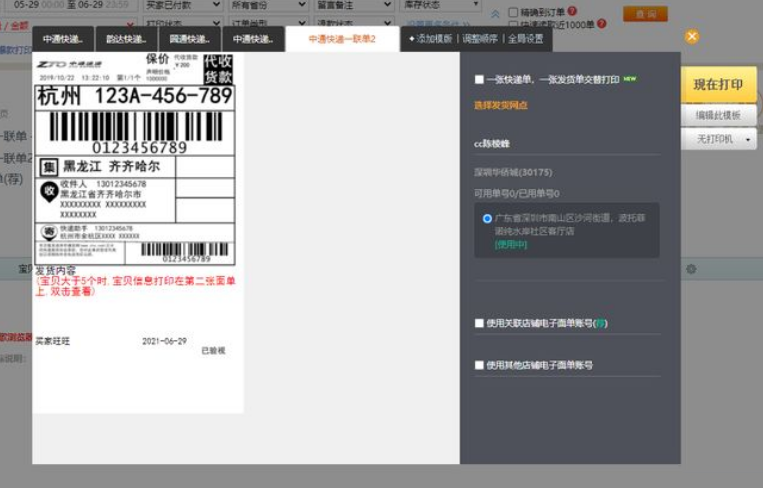
Task: Click the 发货内容 label
Action: pos(55,271)
